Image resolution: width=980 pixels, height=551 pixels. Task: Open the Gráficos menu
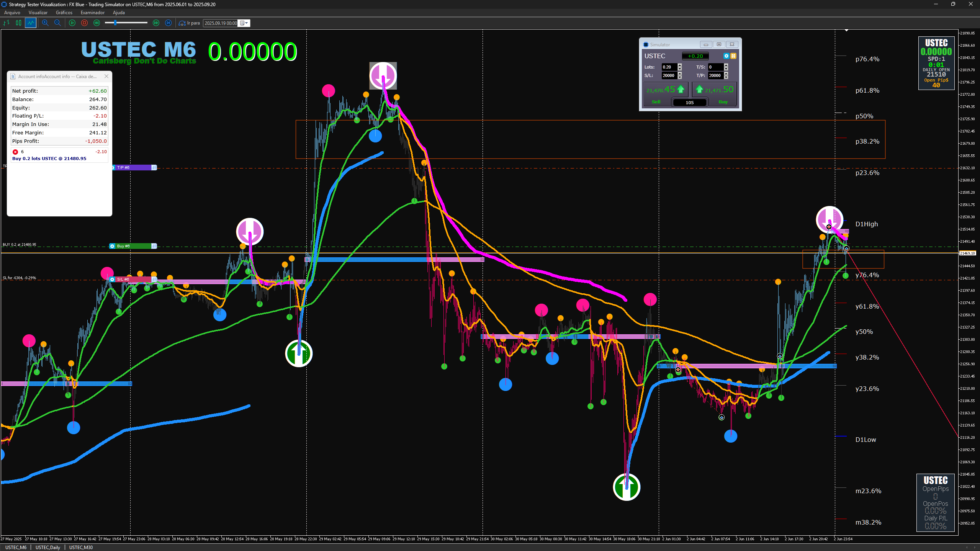coord(64,13)
